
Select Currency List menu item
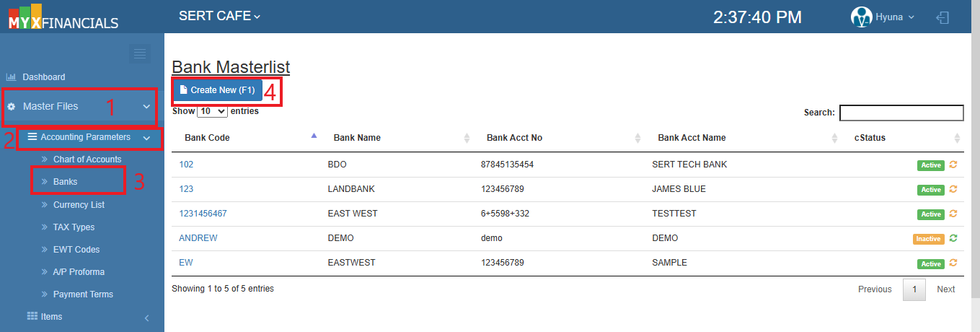point(79,205)
